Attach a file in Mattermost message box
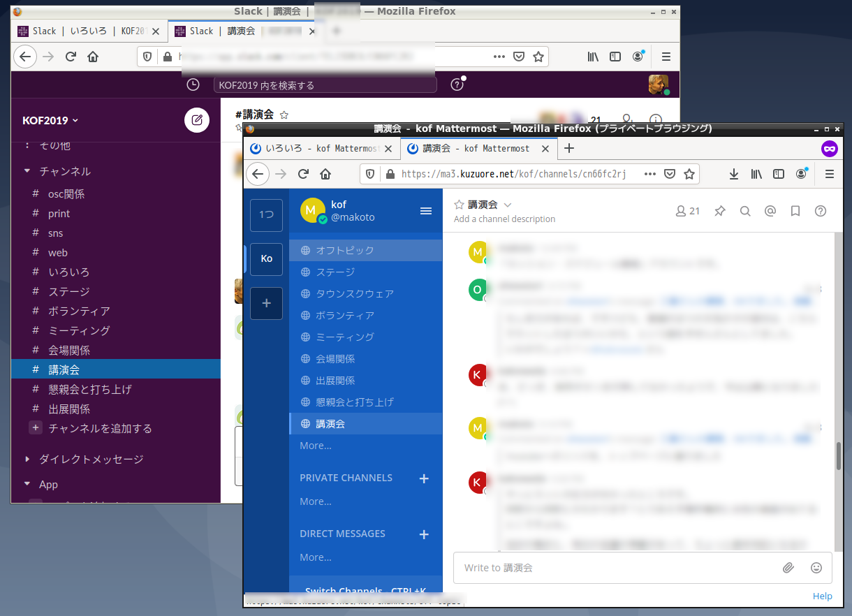Screen dimensions: 852x616 coord(788,568)
